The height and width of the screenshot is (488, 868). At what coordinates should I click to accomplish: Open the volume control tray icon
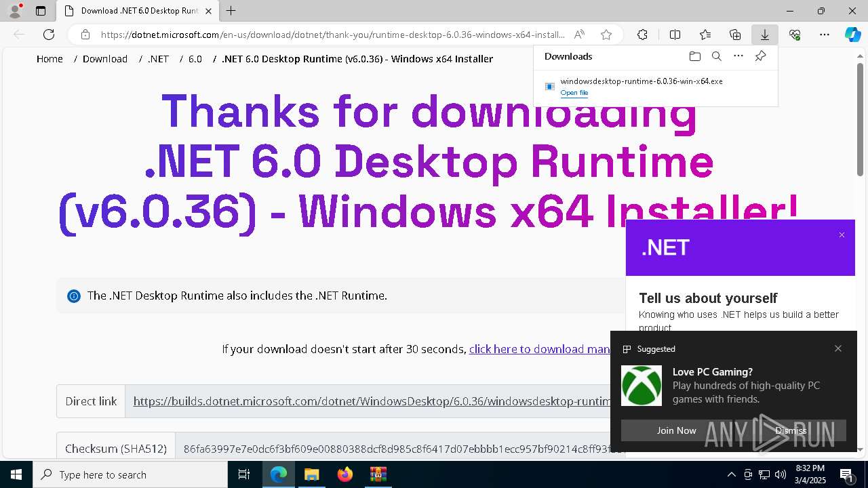[781, 474]
